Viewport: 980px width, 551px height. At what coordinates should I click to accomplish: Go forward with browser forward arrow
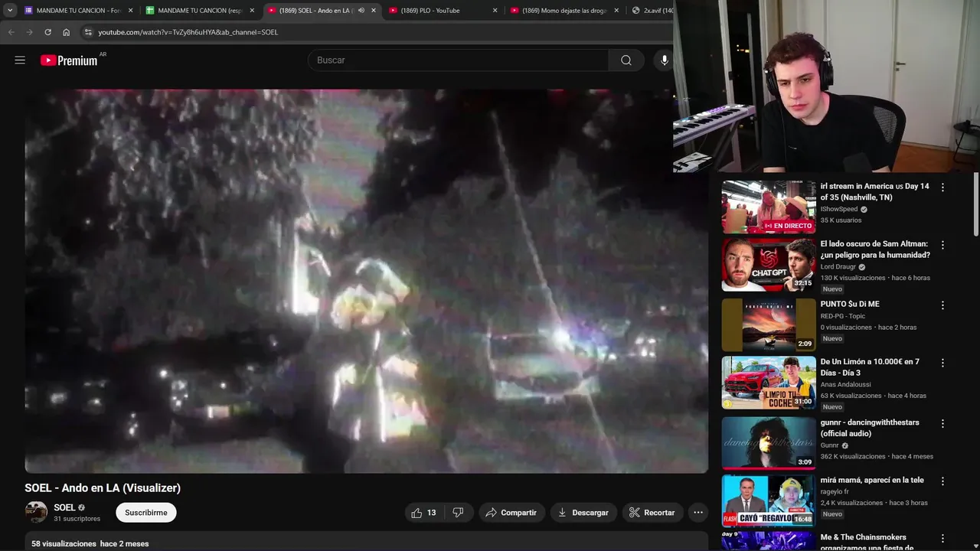coord(29,32)
